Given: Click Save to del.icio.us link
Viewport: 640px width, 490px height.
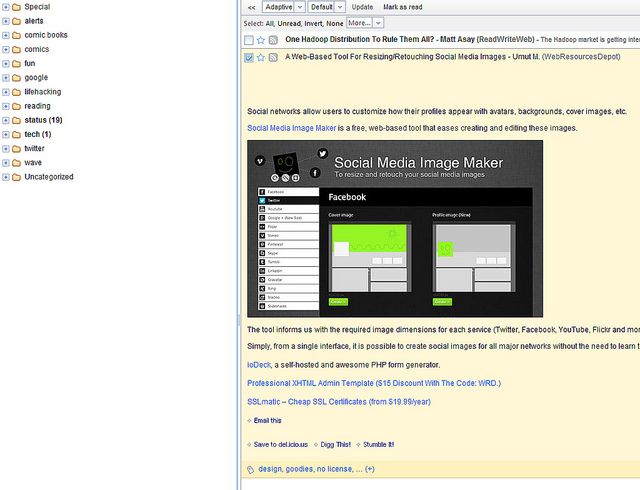Looking at the screenshot, I should pyautogui.click(x=281, y=445).
